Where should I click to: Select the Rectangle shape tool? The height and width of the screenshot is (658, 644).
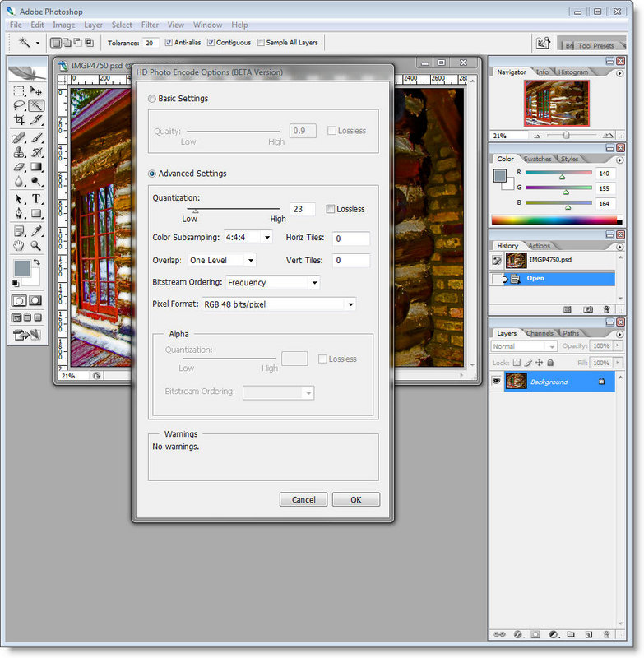(x=36, y=214)
